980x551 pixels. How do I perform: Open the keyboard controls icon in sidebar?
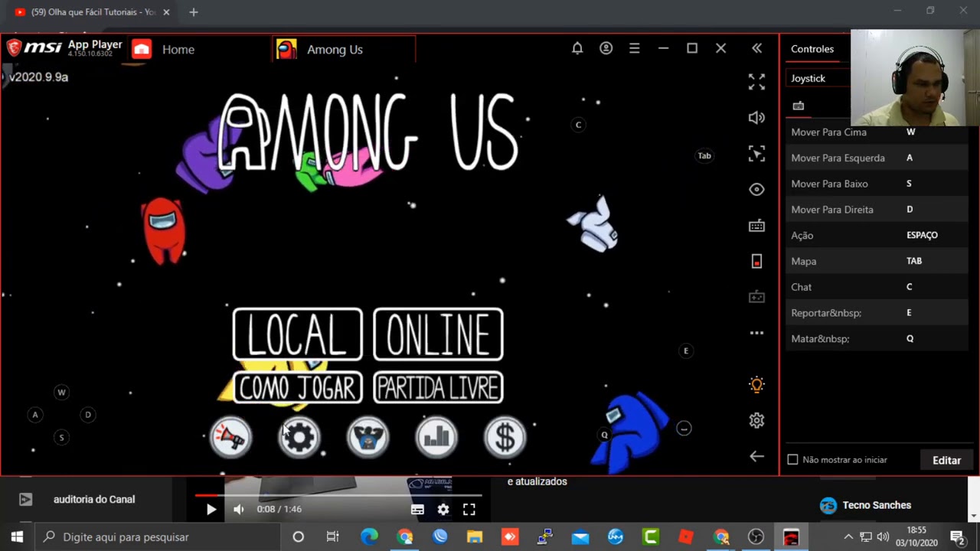pyautogui.click(x=756, y=226)
